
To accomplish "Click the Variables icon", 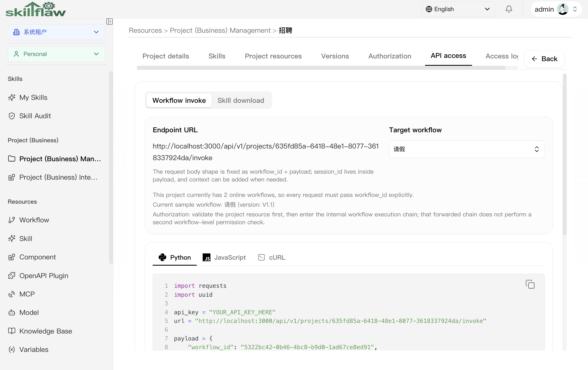I will click(x=12, y=349).
